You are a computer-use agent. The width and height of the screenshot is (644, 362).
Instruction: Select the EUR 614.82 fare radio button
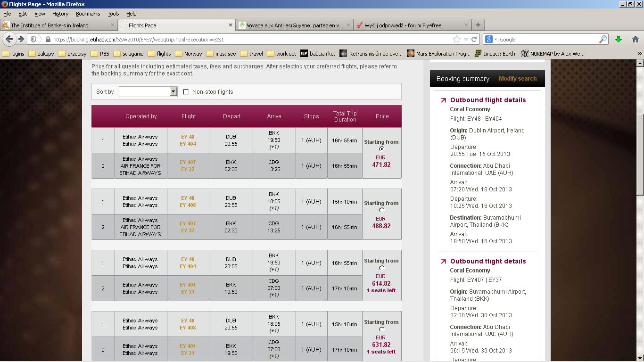click(381, 268)
